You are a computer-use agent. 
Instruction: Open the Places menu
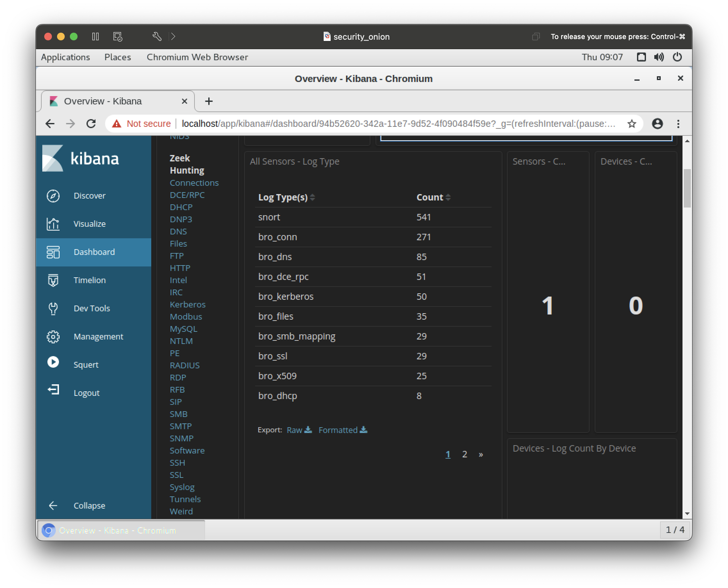coord(118,57)
